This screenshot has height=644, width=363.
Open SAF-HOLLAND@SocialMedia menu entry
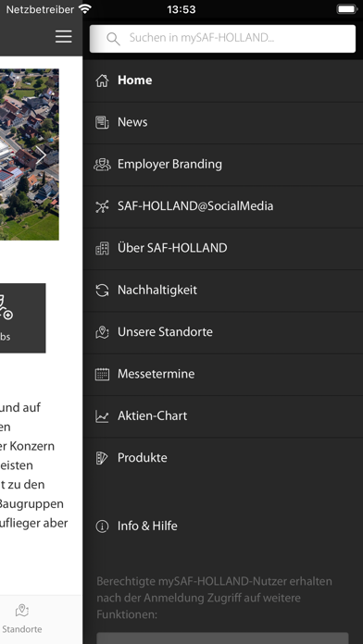tap(223, 206)
